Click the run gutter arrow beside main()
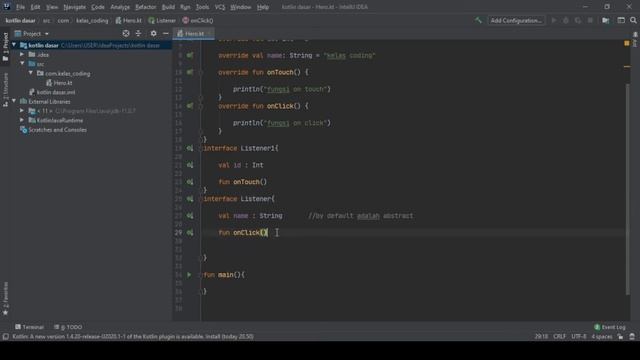The width and height of the screenshot is (640, 360). (x=189, y=275)
